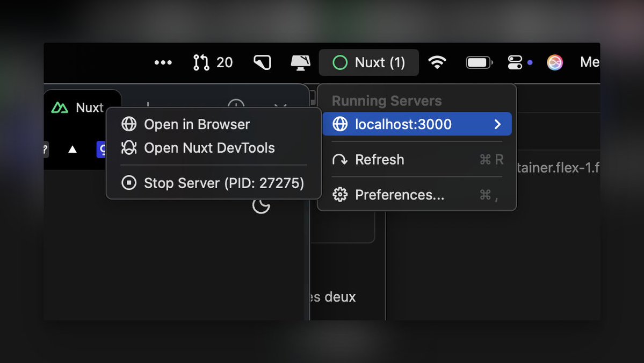The width and height of the screenshot is (644, 363).
Task: Expand the localhost:3000 submenu chevron
Action: pos(497,124)
